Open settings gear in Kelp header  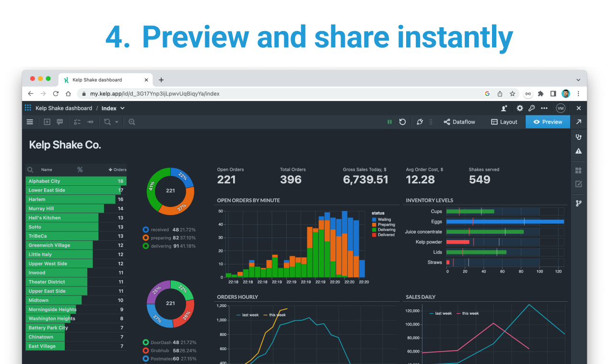pyautogui.click(x=520, y=108)
